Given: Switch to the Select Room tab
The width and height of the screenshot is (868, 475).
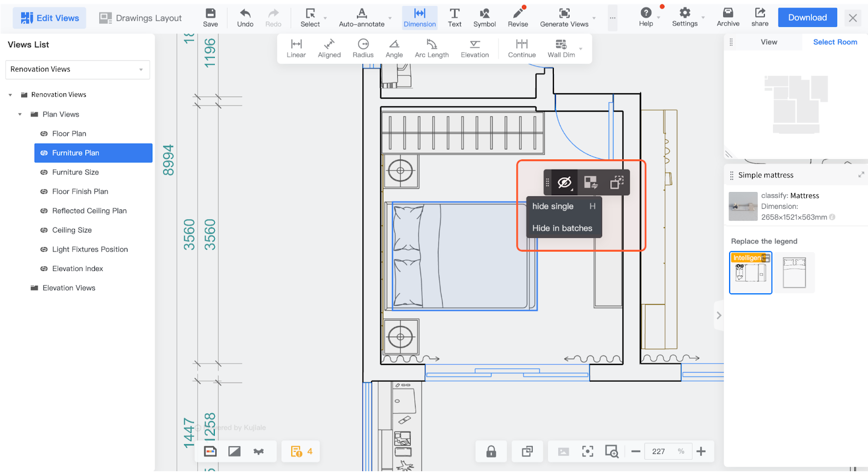Looking at the screenshot, I should (x=835, y=42).
